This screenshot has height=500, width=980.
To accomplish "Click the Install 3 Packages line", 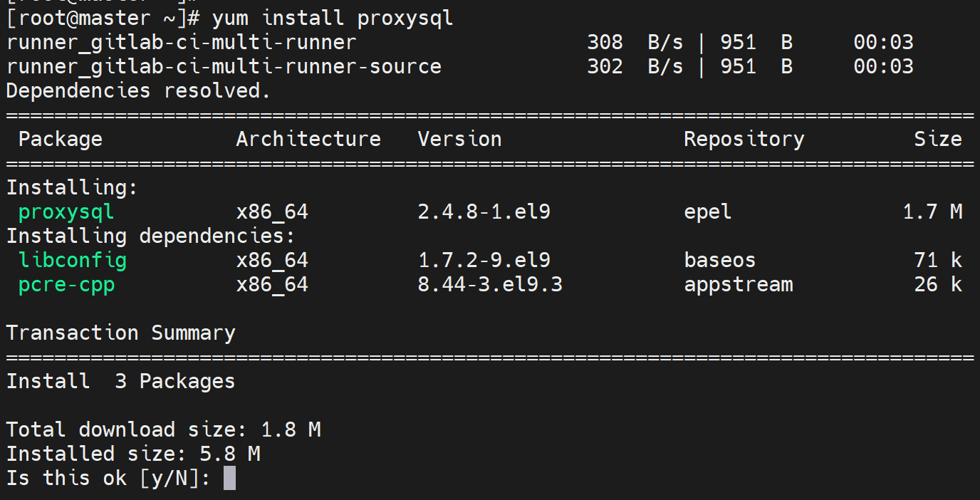I will click(x=120, y=381).
